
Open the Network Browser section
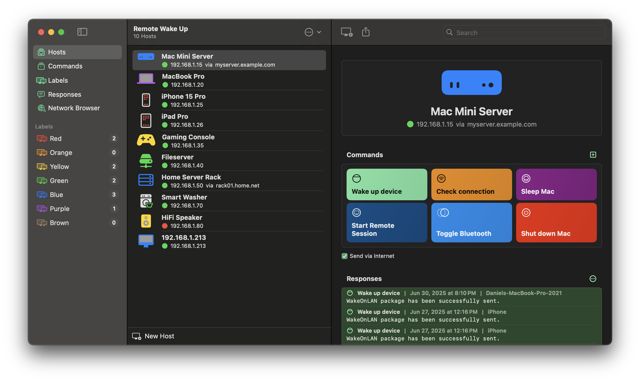point(78,108)
